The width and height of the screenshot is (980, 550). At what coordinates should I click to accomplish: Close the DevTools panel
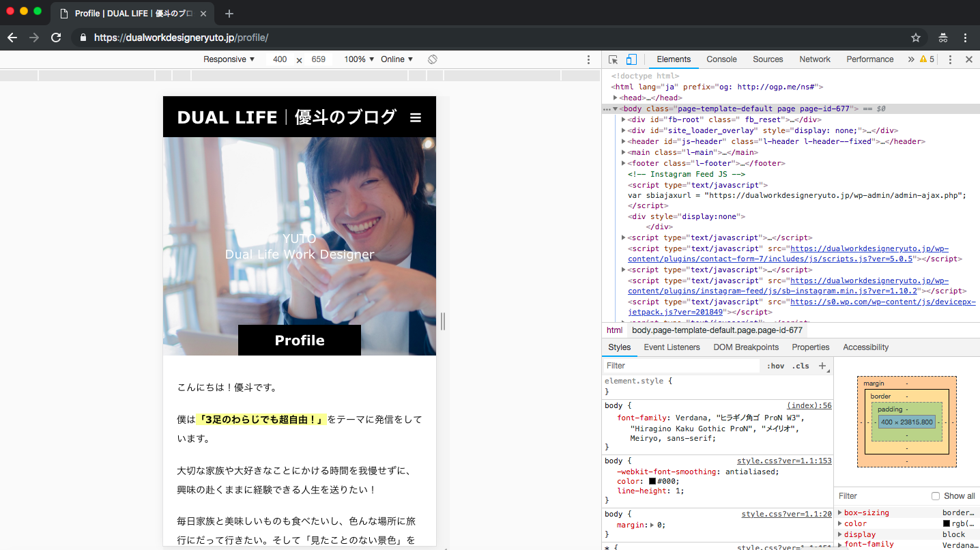coord(968,59)
